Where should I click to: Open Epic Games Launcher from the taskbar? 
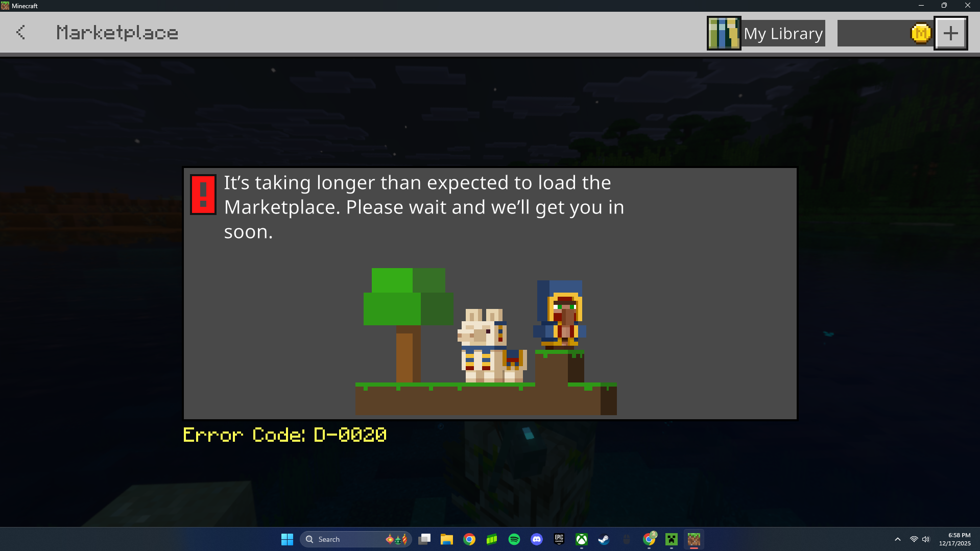(x=559, y=539)
